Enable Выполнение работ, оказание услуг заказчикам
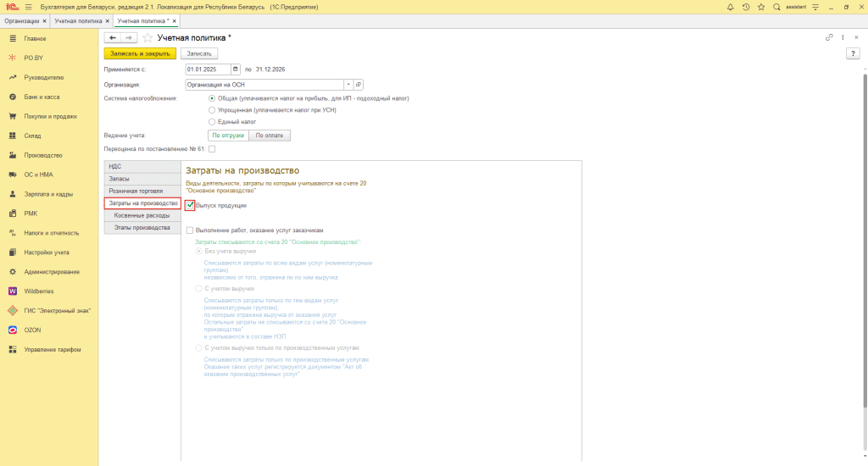868x466 pixels. click(190, 230)
